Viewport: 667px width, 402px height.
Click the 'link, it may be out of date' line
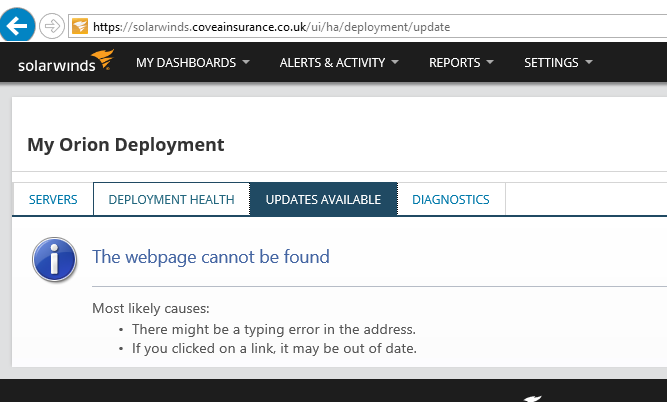[274, 348]
